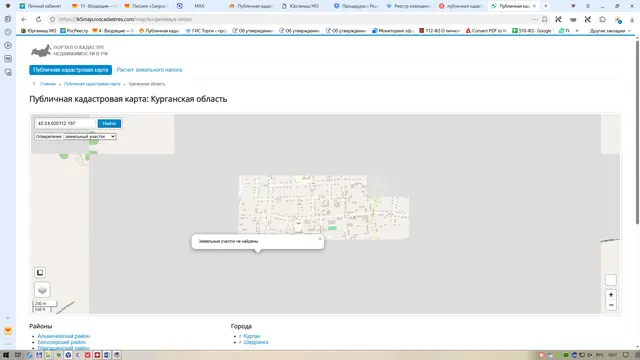This screenshot has width=640, height=360.
Task: Click the РУС language indicator in tray
Action: [600, 355]
